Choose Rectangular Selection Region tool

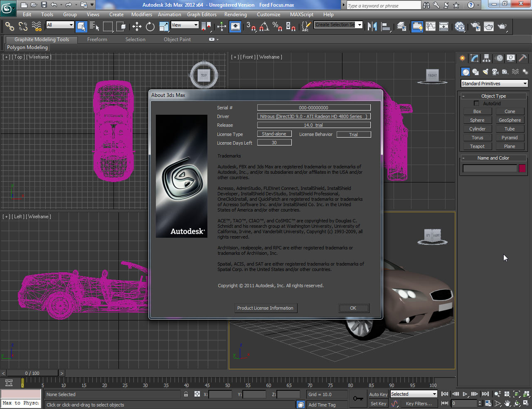click(x=108, y=27)
